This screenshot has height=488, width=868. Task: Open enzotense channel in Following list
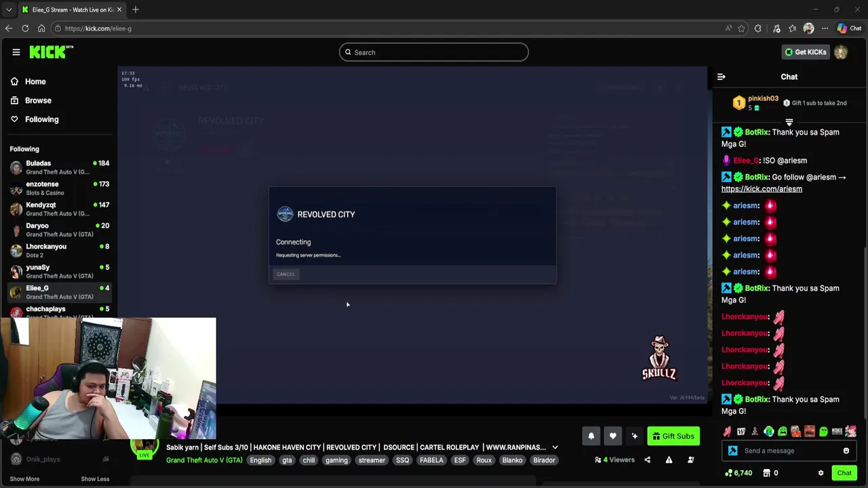tap(60, 188)
